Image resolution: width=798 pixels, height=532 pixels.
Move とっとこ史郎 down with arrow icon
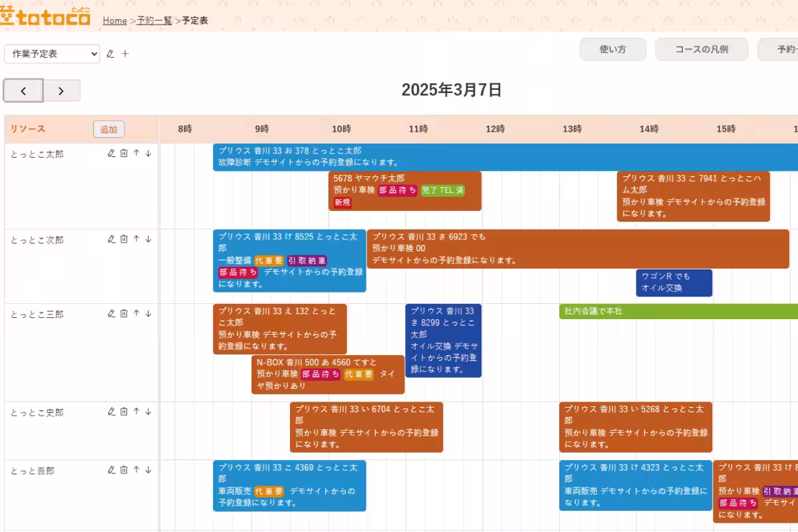tap(148, 412)
